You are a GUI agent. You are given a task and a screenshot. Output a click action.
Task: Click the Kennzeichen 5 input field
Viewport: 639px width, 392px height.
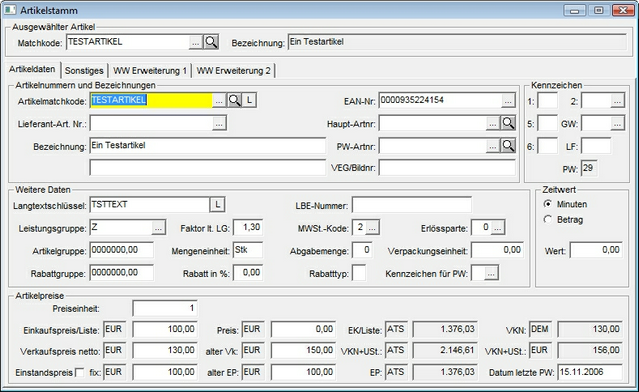(547, 123)
